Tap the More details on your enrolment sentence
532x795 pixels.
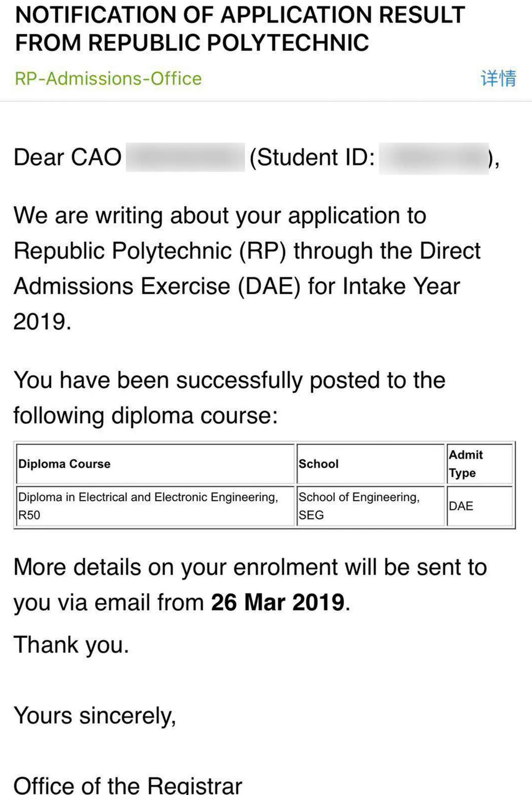coord(250,585)
